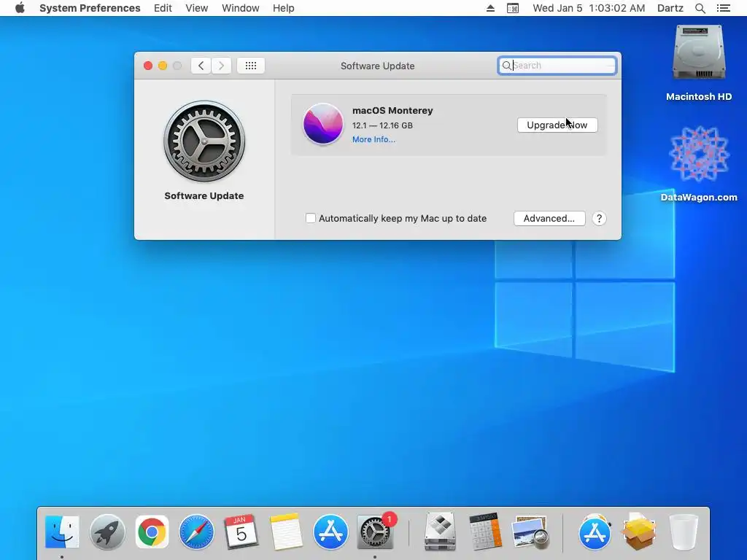747x560 pixels.
Task: Open the Help menu
Action: pos(284,8)
